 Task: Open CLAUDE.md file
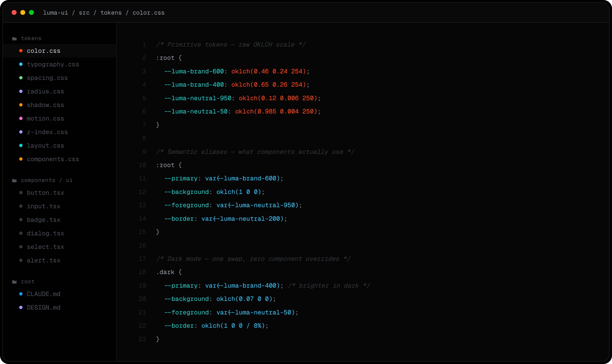(x=60, y=294)
